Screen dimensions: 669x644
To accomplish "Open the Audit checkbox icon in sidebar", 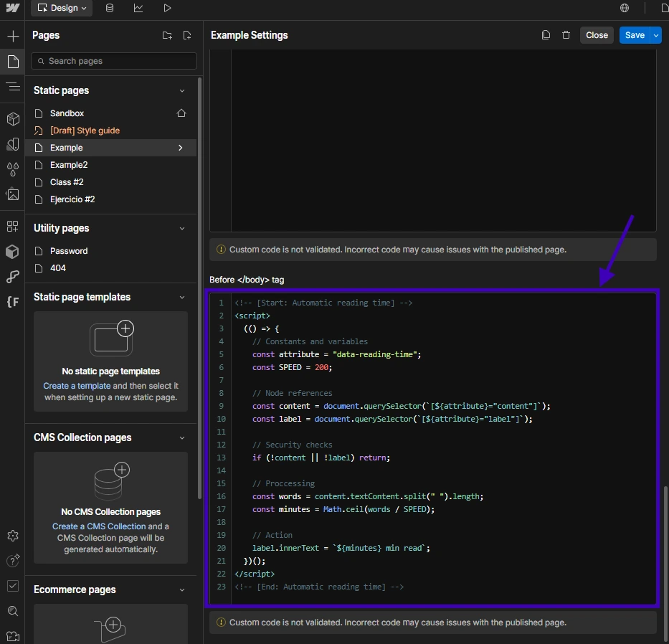I will click(13, 585).
